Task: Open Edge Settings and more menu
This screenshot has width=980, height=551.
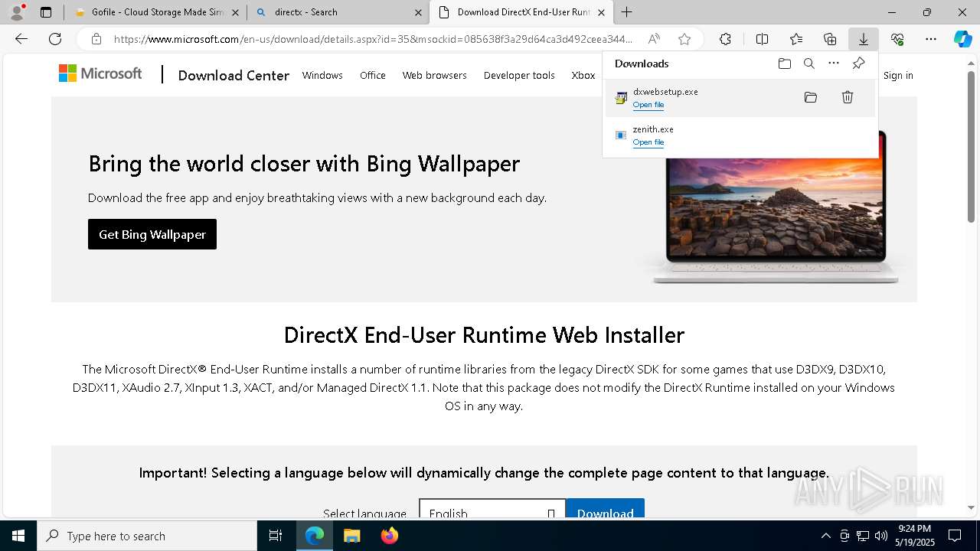Action: pyautogui.click(x=931, y=39)
